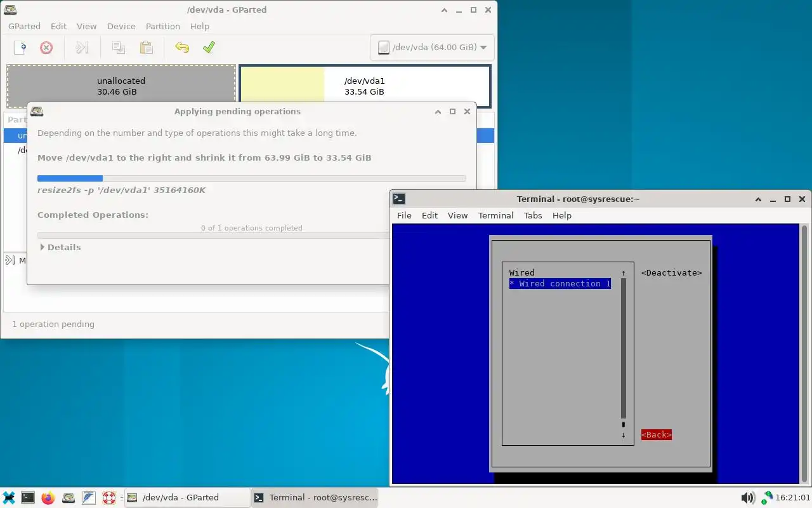Undo last operation with yellow arrow icon
The height and width of the screenshot is (508, 812).
[182, 48]
